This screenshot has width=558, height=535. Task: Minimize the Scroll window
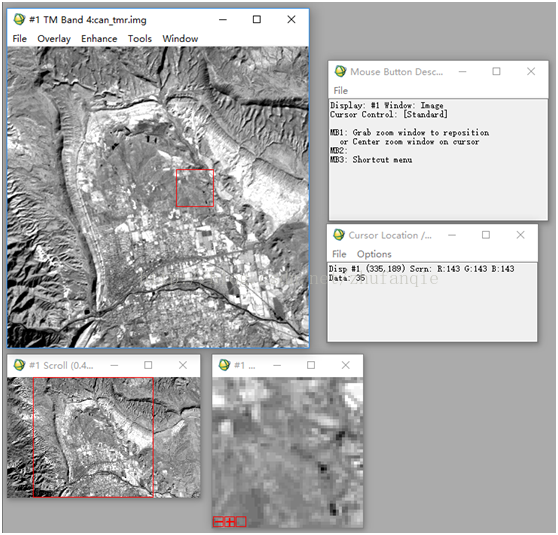coord(114,365)
